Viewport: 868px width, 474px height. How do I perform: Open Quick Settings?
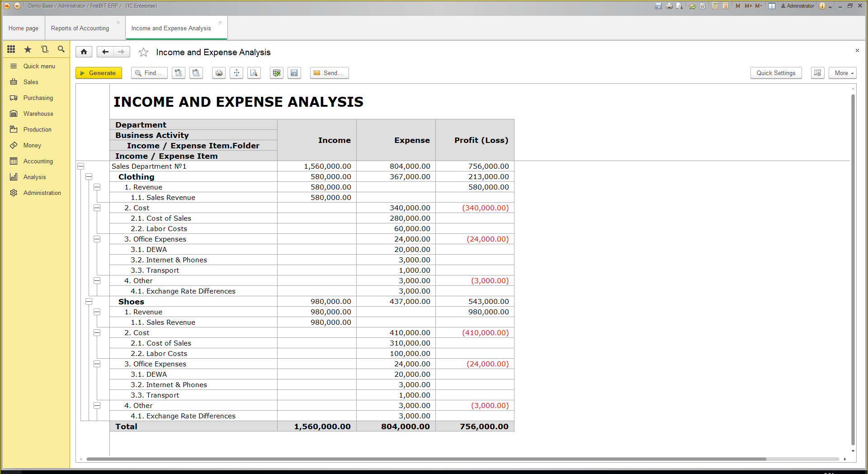(776, 73)
